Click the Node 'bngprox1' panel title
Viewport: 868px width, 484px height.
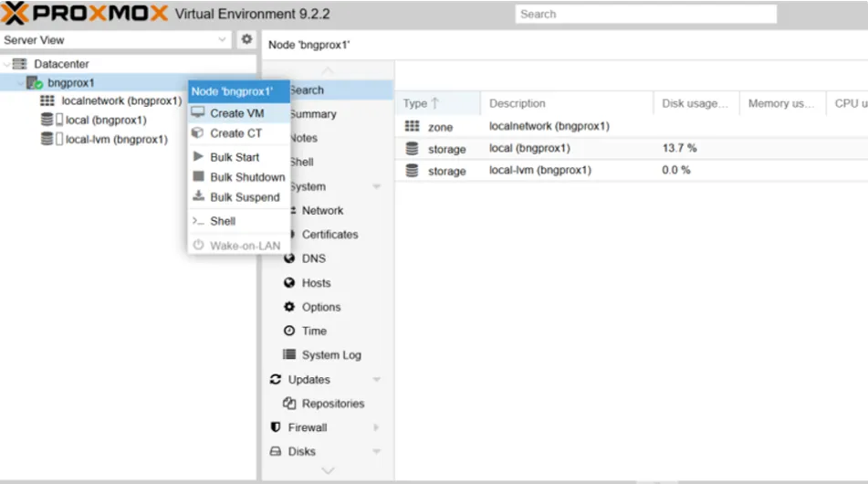pyautogui.click(x=309, y=45)
